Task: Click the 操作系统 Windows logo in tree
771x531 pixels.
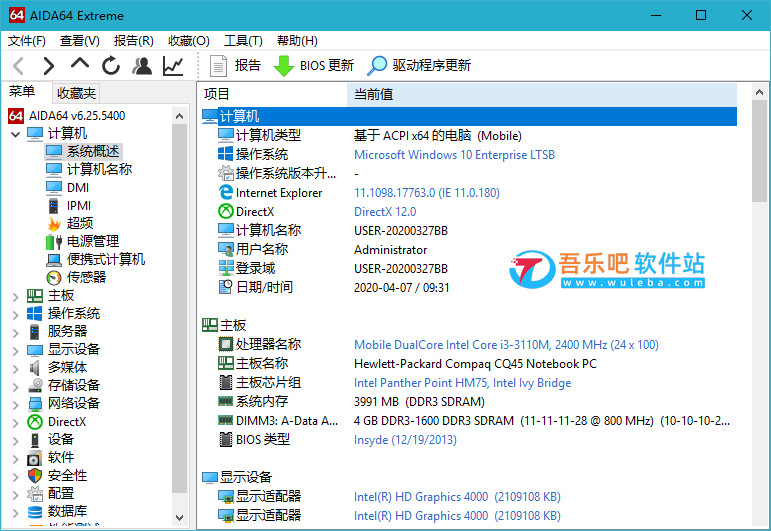Action: [35, 314]
